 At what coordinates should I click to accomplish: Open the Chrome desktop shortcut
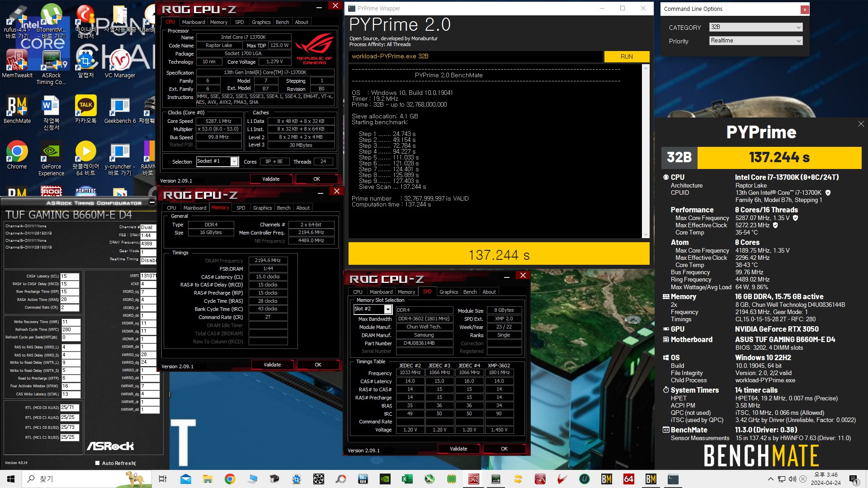pos(17,155)
